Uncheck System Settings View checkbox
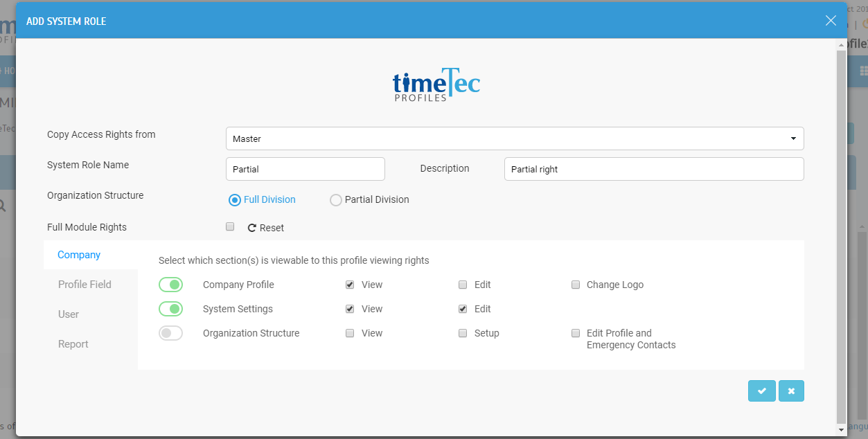Viewport: 868px width, 439px height. point(350,309)
